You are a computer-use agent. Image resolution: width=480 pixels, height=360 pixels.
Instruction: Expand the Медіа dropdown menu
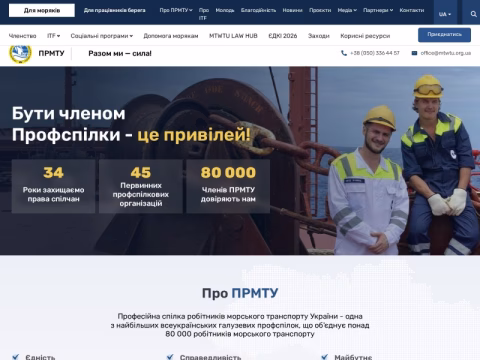[347, 10]
